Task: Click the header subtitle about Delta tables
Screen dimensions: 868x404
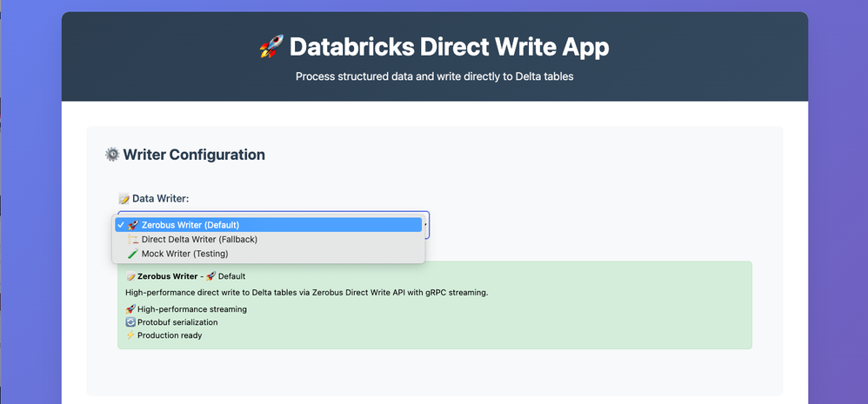Action: tap(434, 76)
